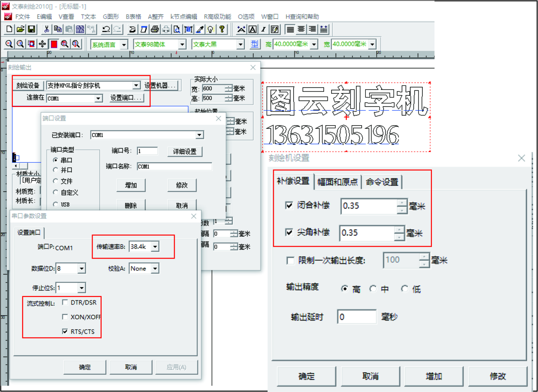The width and height of the screenshot is (538, 392).
Task: Save the file with the floppy disk icon
Action: point(31,29)
